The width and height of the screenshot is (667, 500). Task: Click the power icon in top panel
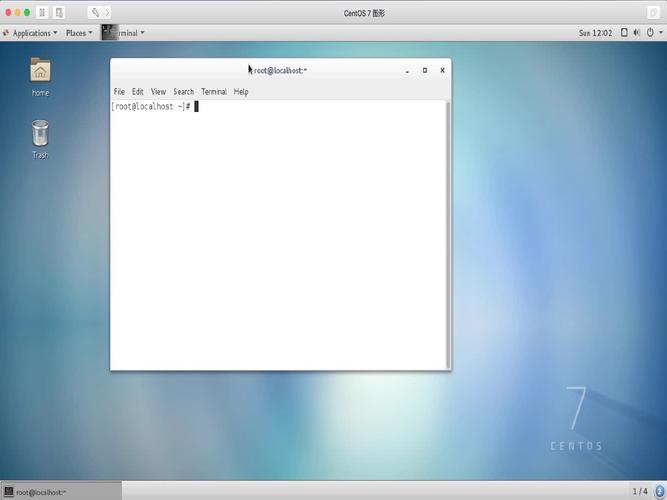[650, 33]
